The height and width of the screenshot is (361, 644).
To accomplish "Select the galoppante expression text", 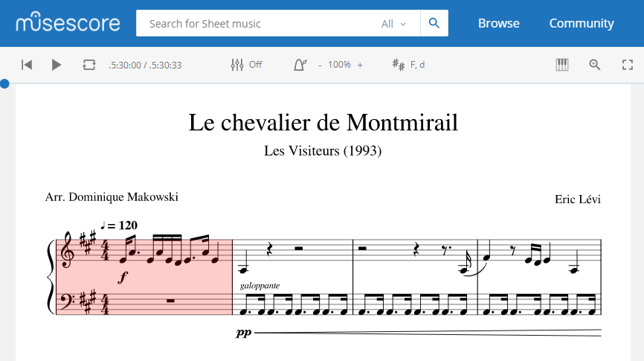I will pyautogui.click(x=260, y=285).
